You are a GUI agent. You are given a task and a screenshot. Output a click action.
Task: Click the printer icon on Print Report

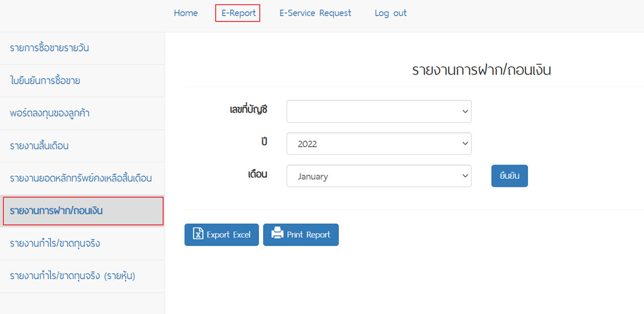(277, 234)
